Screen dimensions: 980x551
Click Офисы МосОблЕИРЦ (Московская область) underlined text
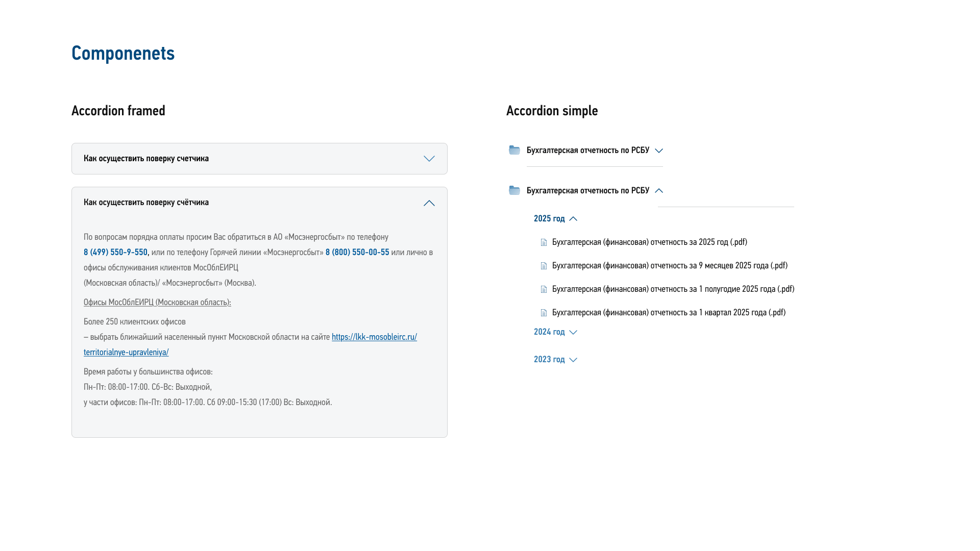(157, 303)
